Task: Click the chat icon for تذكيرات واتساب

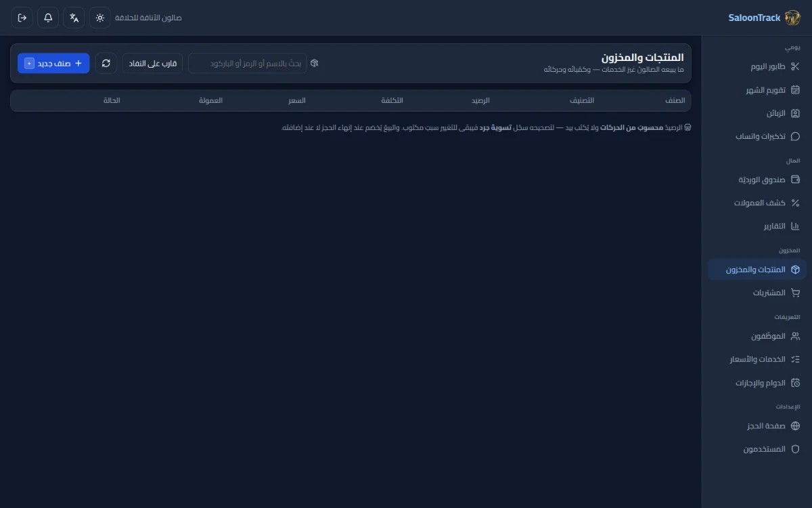Action: [795, 136]
